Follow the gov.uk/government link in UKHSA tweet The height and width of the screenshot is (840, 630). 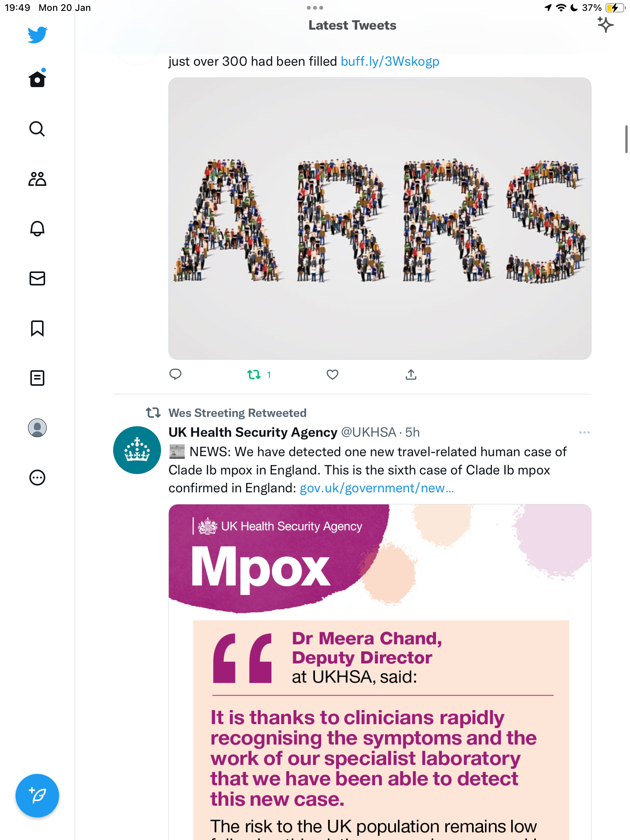pyautogui.click(x=377, y=488)
